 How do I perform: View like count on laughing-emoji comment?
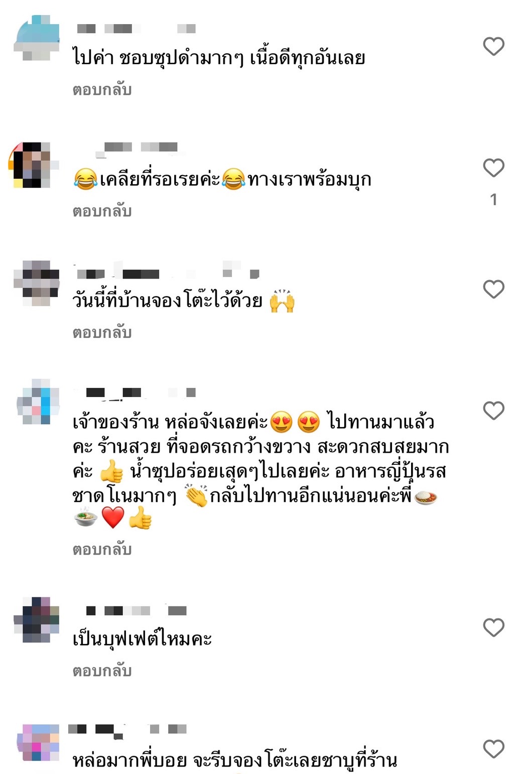(493, 200)
